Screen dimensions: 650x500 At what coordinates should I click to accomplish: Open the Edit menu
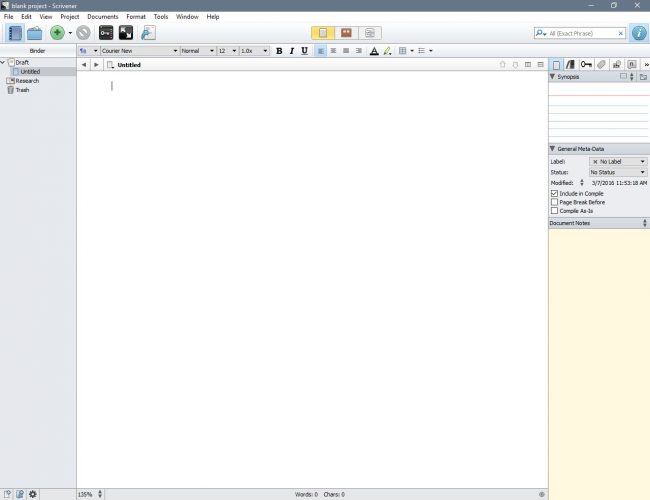26,17
